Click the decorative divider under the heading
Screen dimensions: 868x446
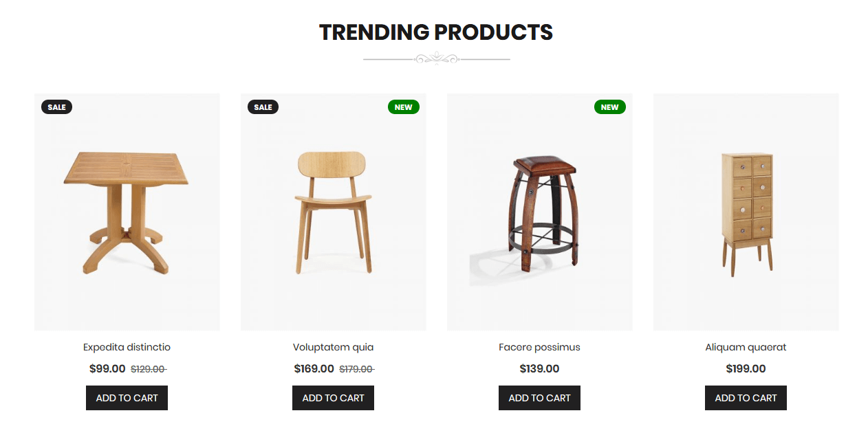point(436,58)
